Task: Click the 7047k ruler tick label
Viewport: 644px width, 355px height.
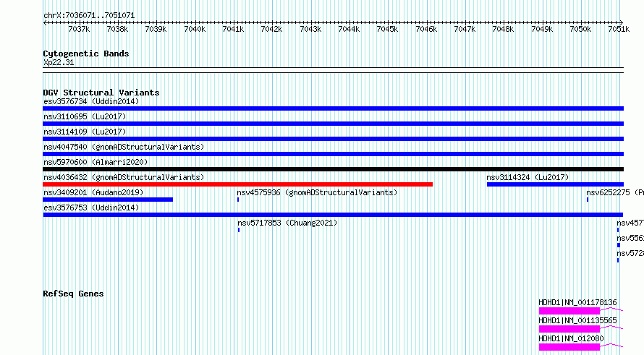Action: (x=465, y=29)
